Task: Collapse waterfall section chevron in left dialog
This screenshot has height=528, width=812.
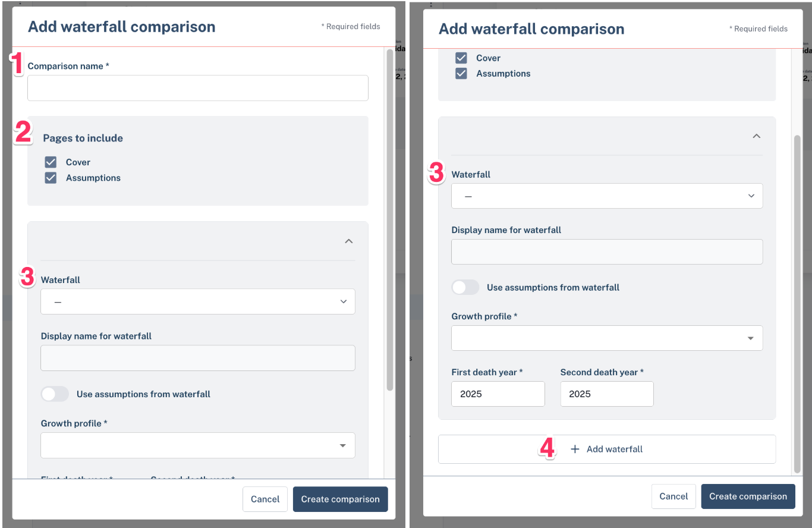Action: tap(349, 241)
